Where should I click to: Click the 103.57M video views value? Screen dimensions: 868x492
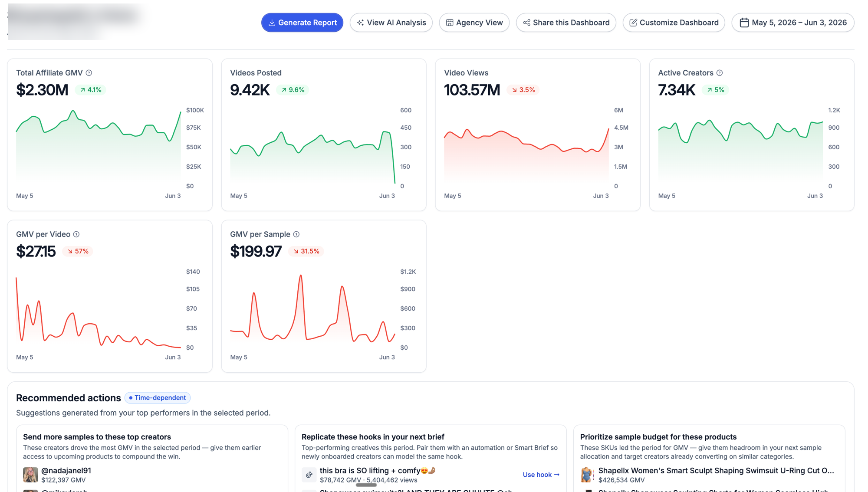coord(472,90)
